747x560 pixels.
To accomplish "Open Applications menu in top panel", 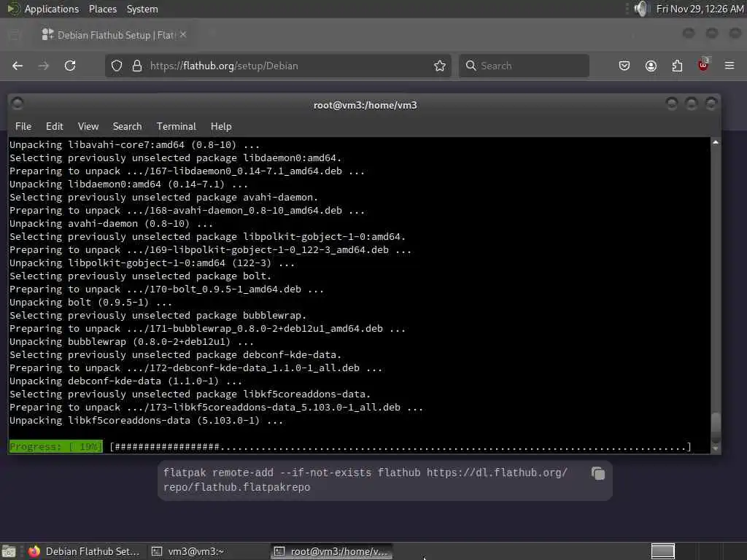I will tap(52, 9).
